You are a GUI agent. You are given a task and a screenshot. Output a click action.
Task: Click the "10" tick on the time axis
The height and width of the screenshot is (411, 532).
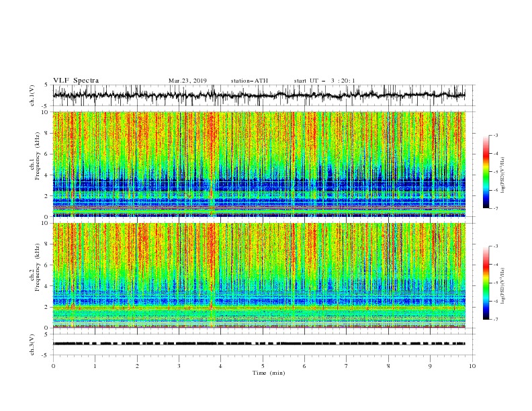(472, 366)
